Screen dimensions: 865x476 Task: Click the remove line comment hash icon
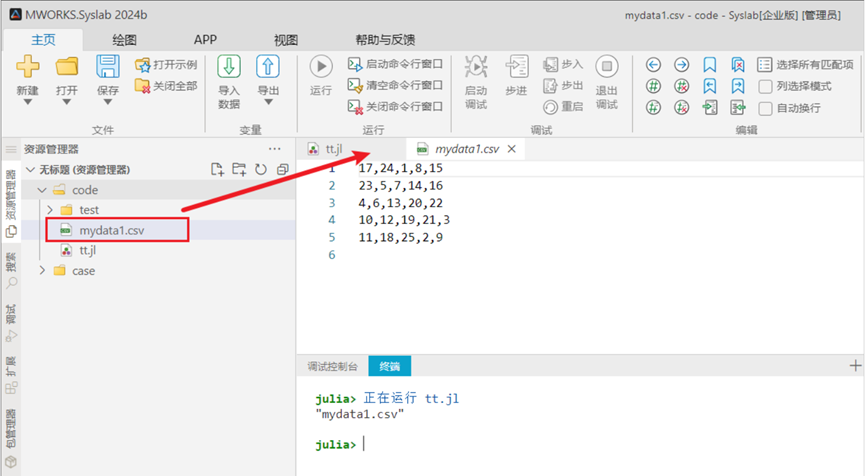pyautogui.click(x=681, y=86)
